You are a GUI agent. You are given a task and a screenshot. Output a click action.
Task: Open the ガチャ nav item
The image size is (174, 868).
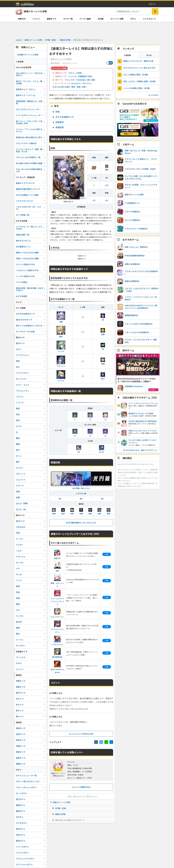click(x=133, y=19)
